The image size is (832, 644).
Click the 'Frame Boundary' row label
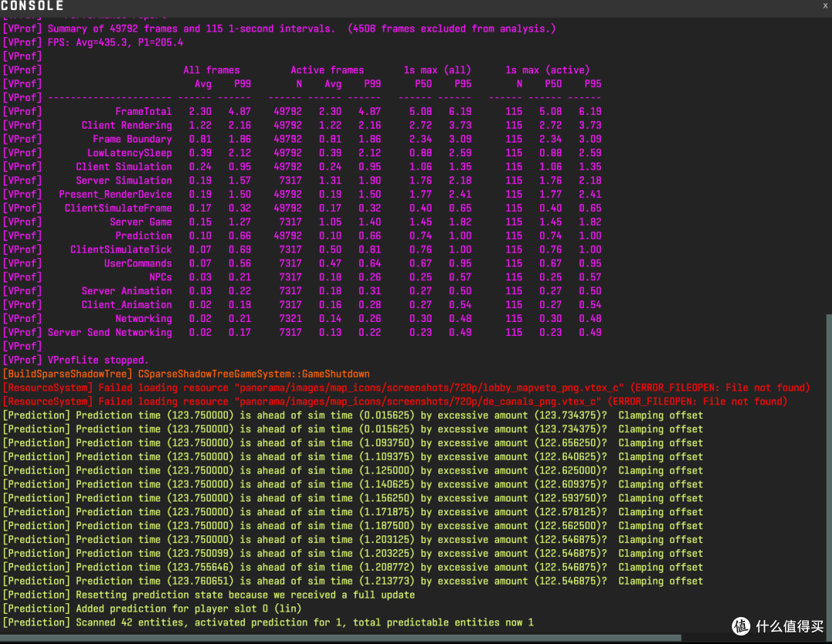coord(133,139)
